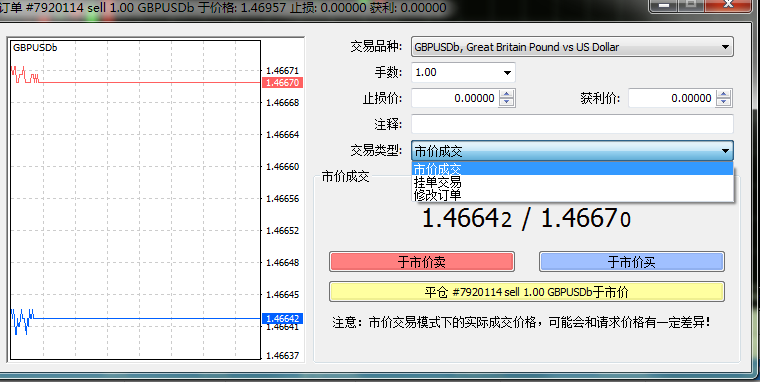
Task: Click the red ask price label 1.46670
Action: tap(283, 83)
